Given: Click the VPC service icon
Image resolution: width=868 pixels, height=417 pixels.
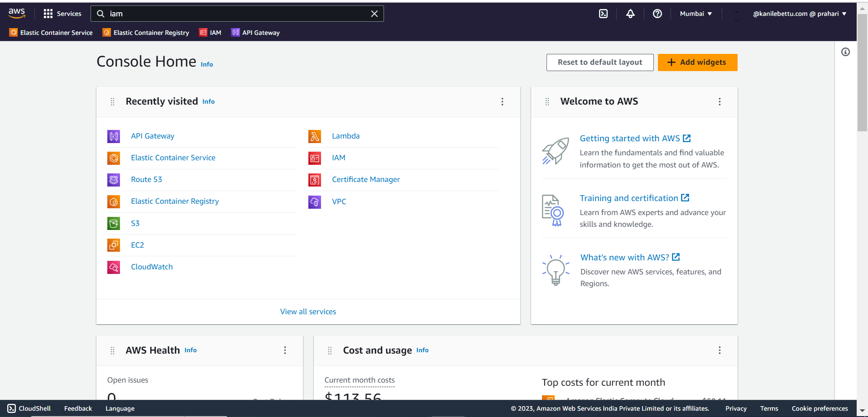Looking at the screenshot, I should pos(315,202).
